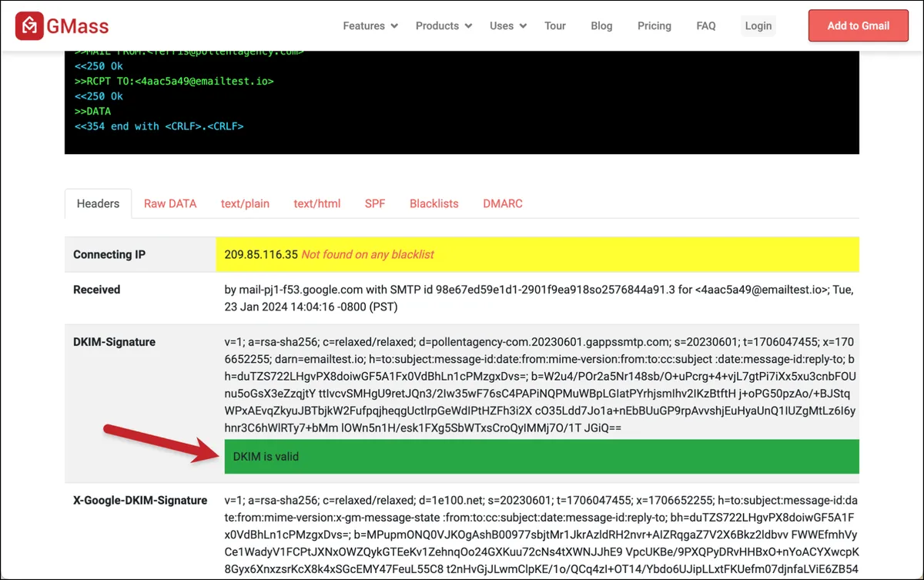Viewport: 924px width, 580px height.
Task: Go to the Tour page
Action: (x=555, y=25)
